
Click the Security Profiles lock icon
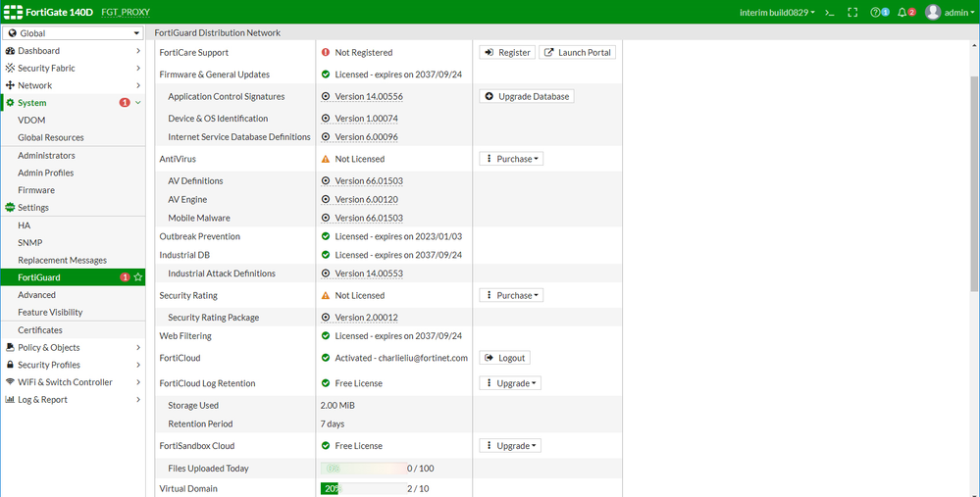point(10,365)
